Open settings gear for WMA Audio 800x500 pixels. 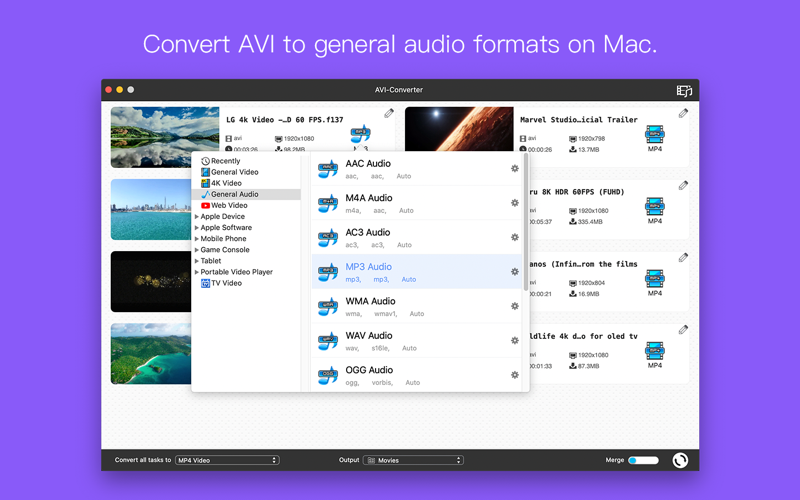[x=515, y=306]
